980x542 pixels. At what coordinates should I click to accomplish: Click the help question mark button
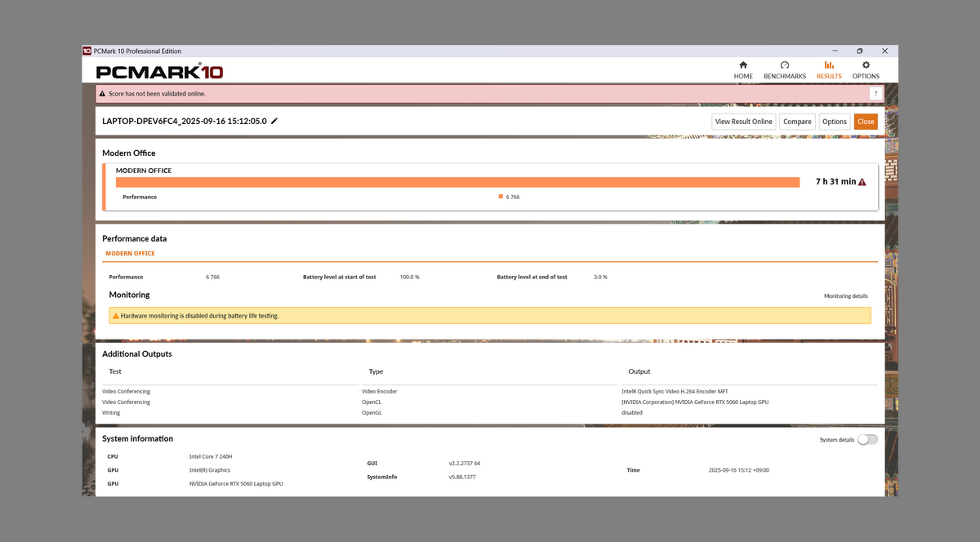875,94
